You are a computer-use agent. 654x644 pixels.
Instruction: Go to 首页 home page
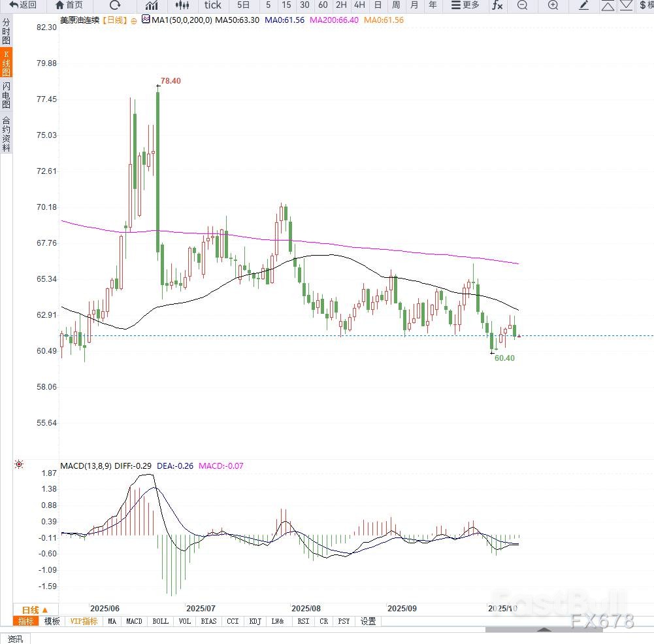pyautogui.click(x=69, y=5)
